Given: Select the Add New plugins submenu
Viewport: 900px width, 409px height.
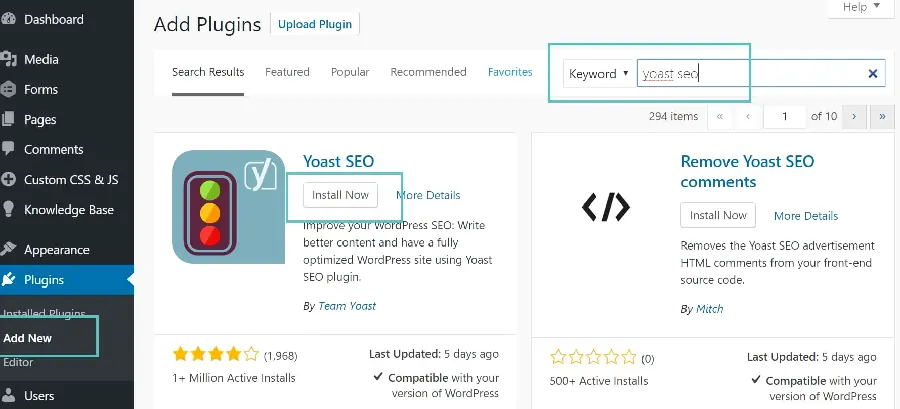Looking at the screenshot, I should [x=28, y=338].
